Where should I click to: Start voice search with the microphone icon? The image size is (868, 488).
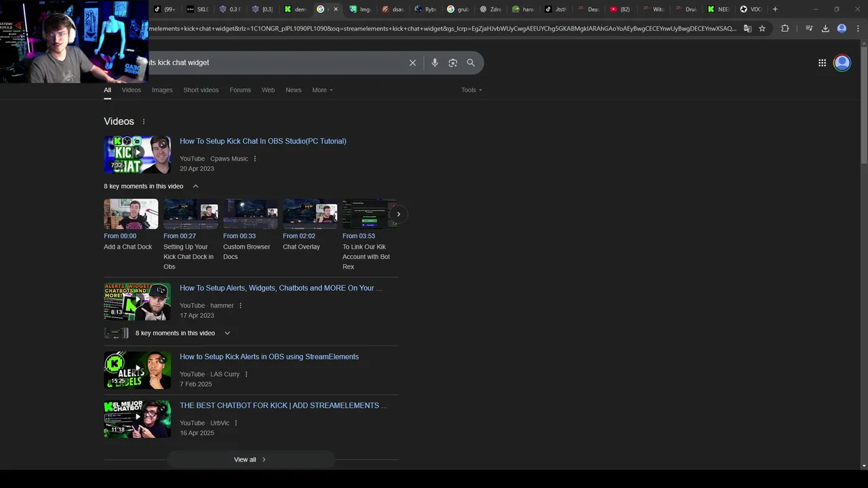point(435,62)
